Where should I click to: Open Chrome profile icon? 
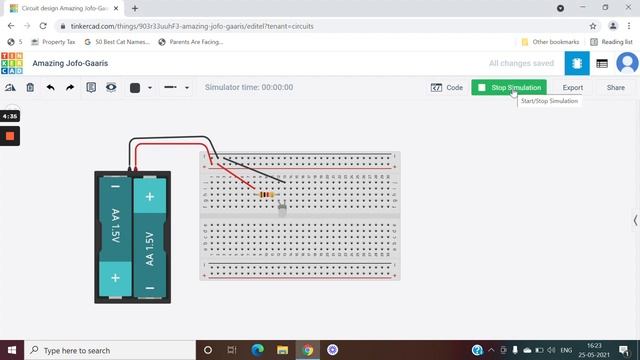pyautogui.click(x=613, y=26)
